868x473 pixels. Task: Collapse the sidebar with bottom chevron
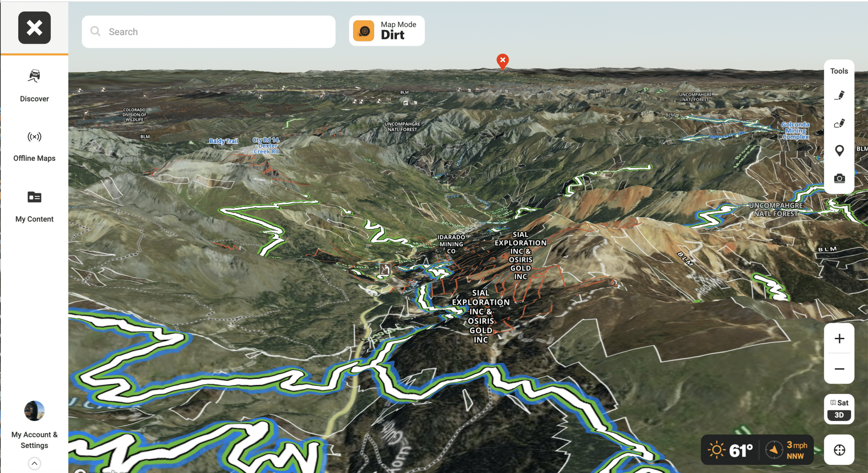point(34,463)
